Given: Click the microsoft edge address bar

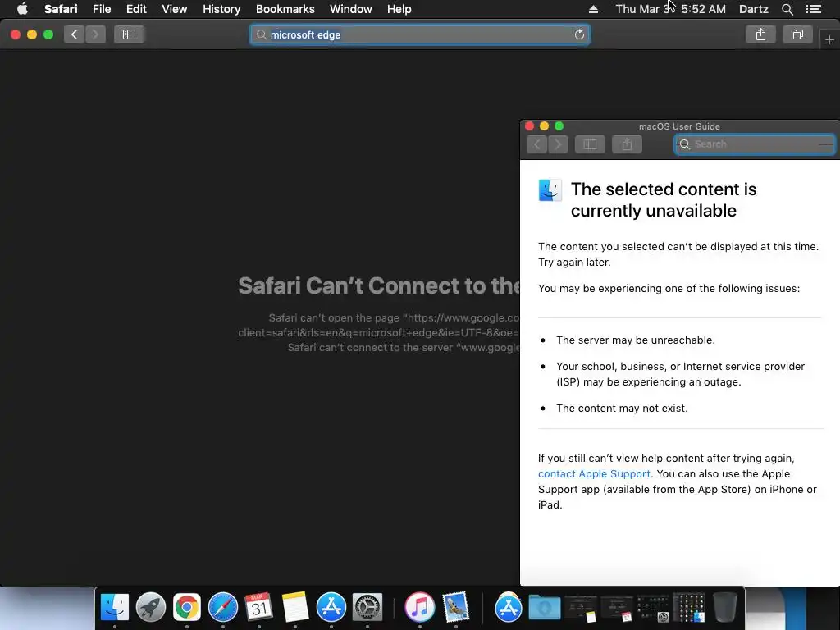Looking at the screenshot, I should (x=419, y=34).
